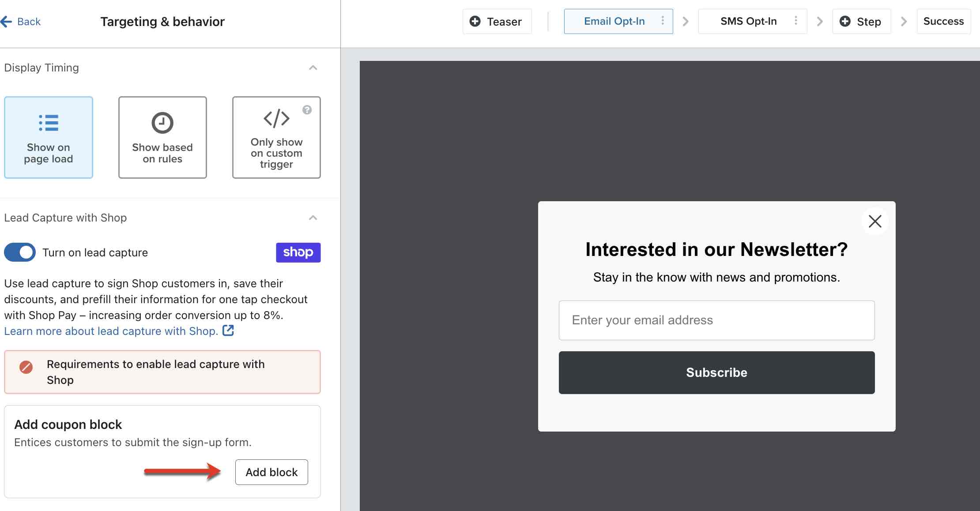Select the 'Success' tab in the flow
Image resolution: width=980 pixels, height=511 pixels.
click(944, 21)
